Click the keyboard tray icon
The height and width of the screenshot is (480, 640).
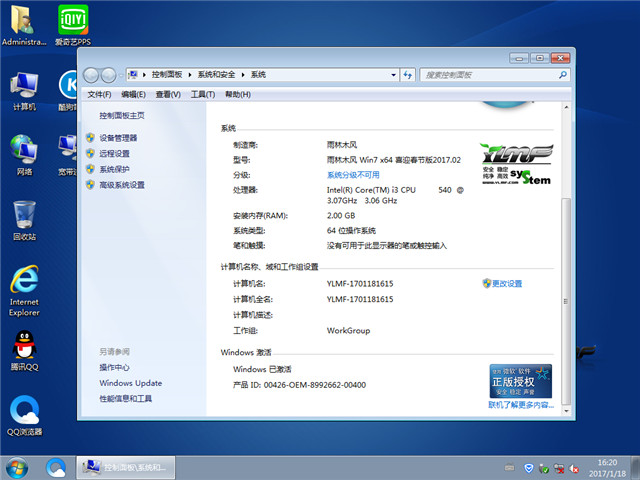tap(509, 467)
